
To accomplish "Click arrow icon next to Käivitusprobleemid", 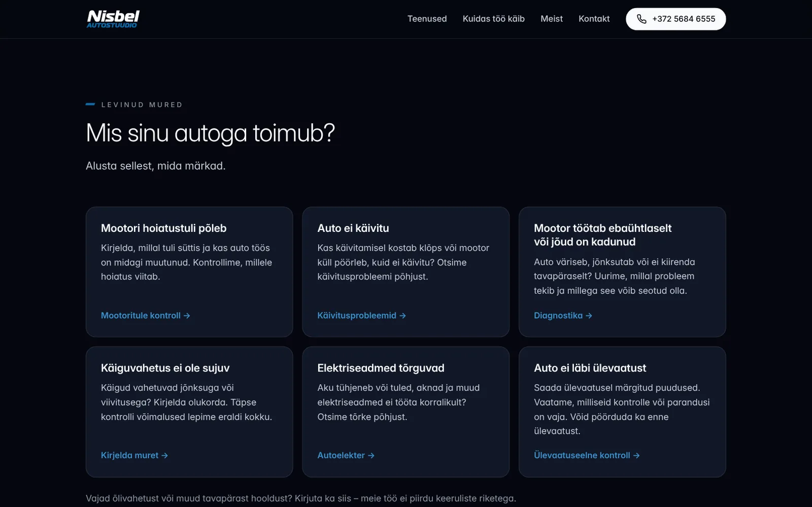I will click(402, 316).
